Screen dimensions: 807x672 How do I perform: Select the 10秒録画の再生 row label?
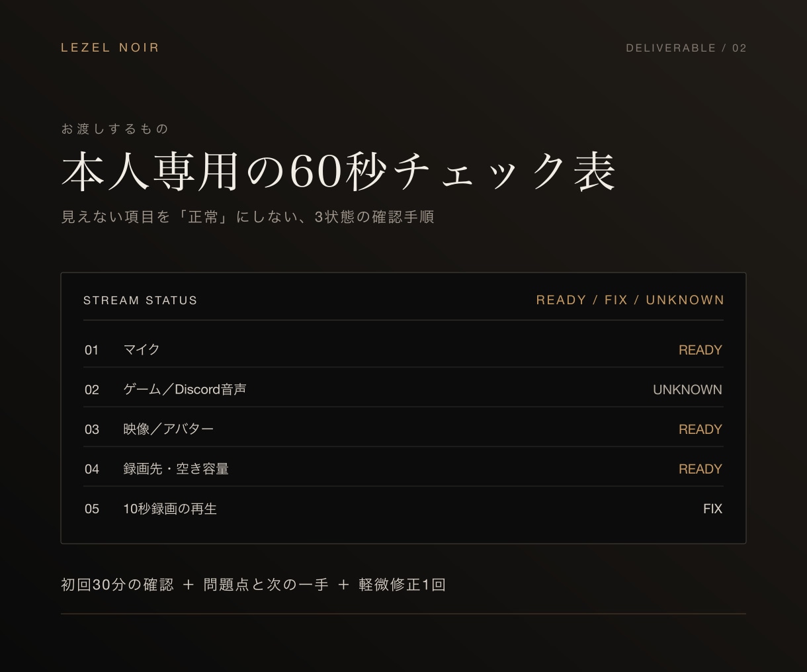pos(170,509)
